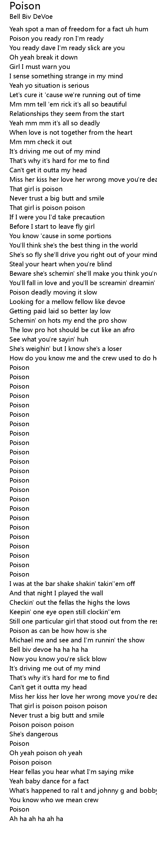This screenshot has width=157, height=868.
Task: Select 'It's all so beautiful' lyric line
Action: [x=68, y=104]
